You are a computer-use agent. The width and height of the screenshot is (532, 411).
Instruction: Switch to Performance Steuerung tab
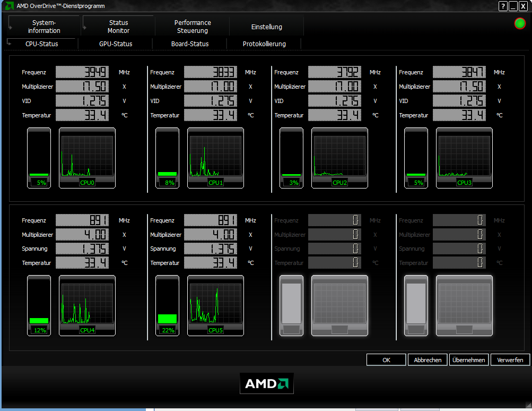tap(193, 27)
